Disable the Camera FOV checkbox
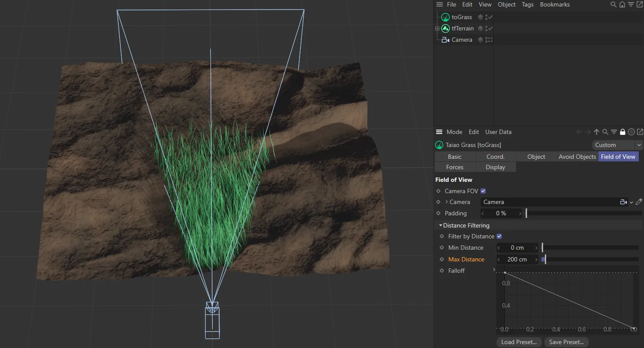The width and height of the screenshot is (644, 348). tap(483, 191)
